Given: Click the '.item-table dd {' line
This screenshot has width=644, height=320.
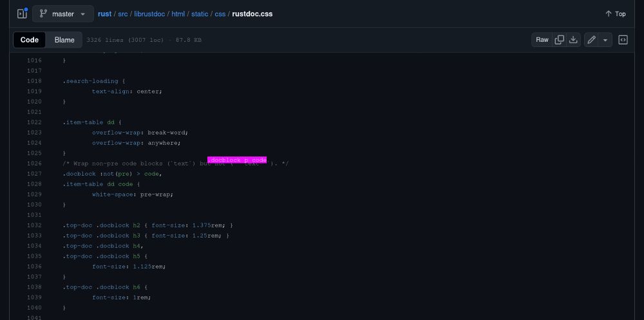Looking at the screenshot, I should pos(92,122).
